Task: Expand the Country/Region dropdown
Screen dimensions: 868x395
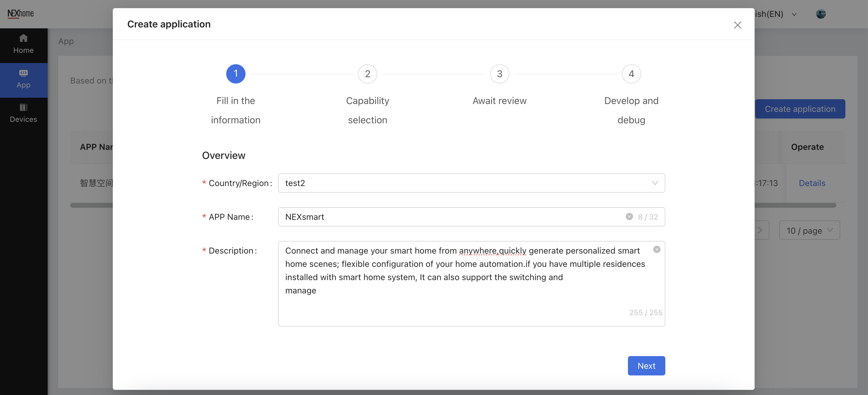Action: (x=471, y=183)
